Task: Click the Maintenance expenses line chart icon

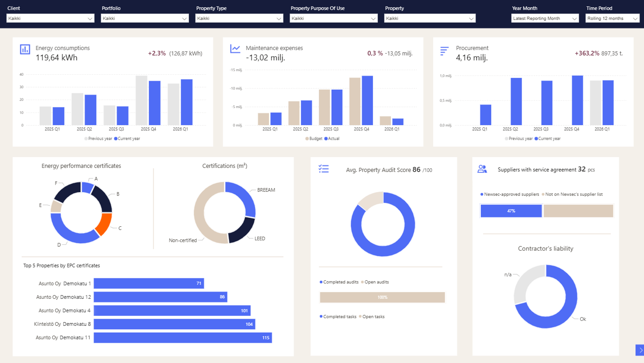Action: coord(235,48)
